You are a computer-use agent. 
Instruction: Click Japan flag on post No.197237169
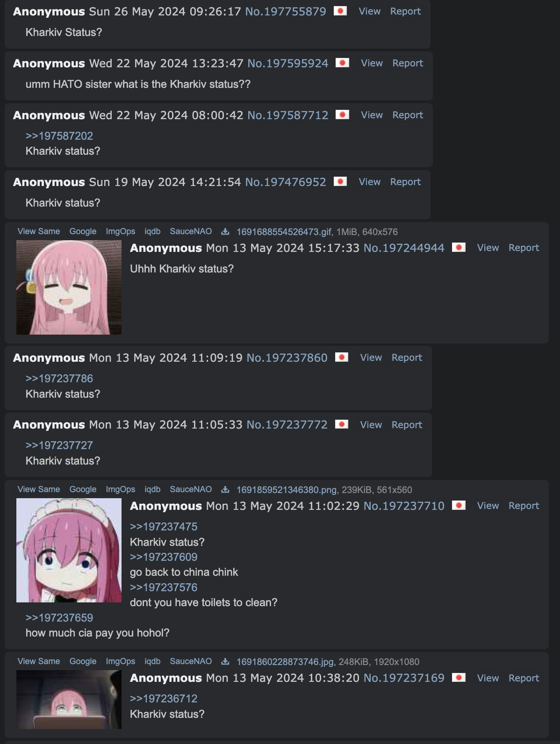pos(459,677)
